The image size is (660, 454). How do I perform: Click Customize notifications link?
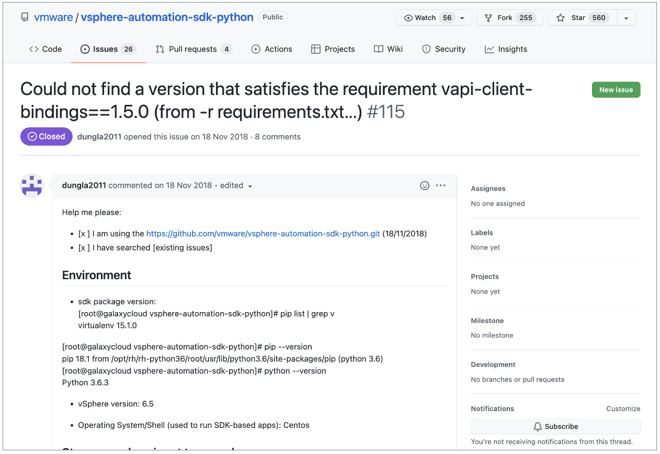pos(623,409)
